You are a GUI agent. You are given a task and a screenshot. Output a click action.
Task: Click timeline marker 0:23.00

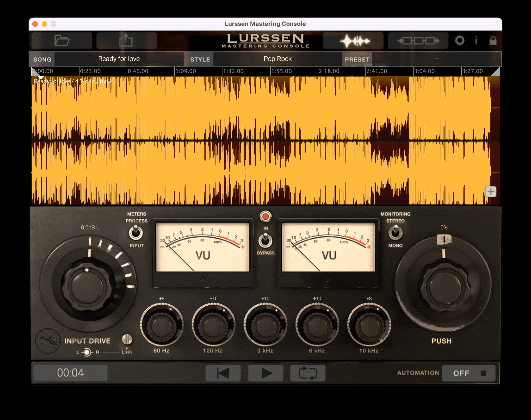[x=90, y=71]
